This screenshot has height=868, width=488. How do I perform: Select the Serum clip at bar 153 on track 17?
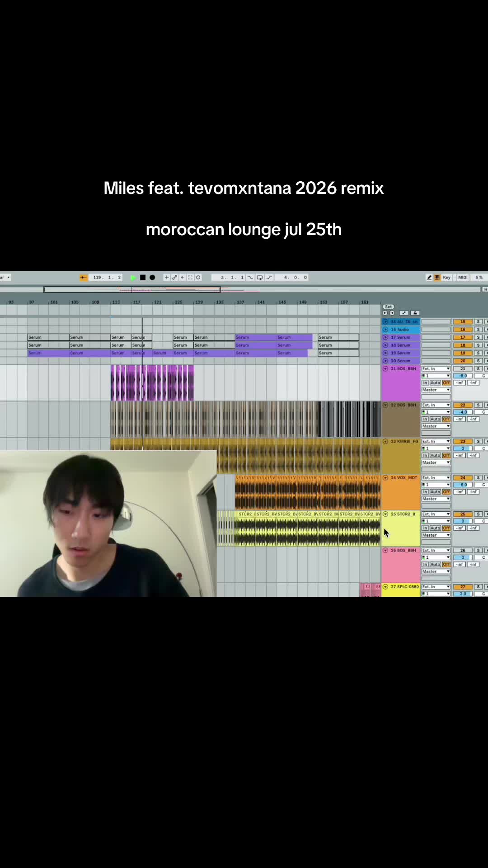tap(338, 337)
